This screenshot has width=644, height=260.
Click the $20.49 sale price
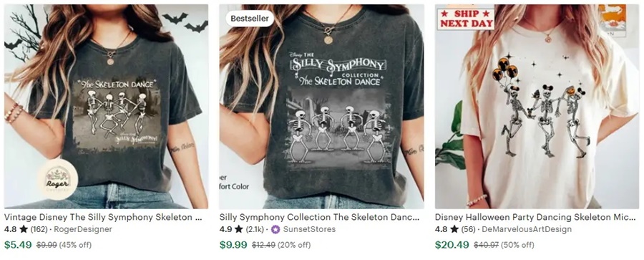coord(452,245)
